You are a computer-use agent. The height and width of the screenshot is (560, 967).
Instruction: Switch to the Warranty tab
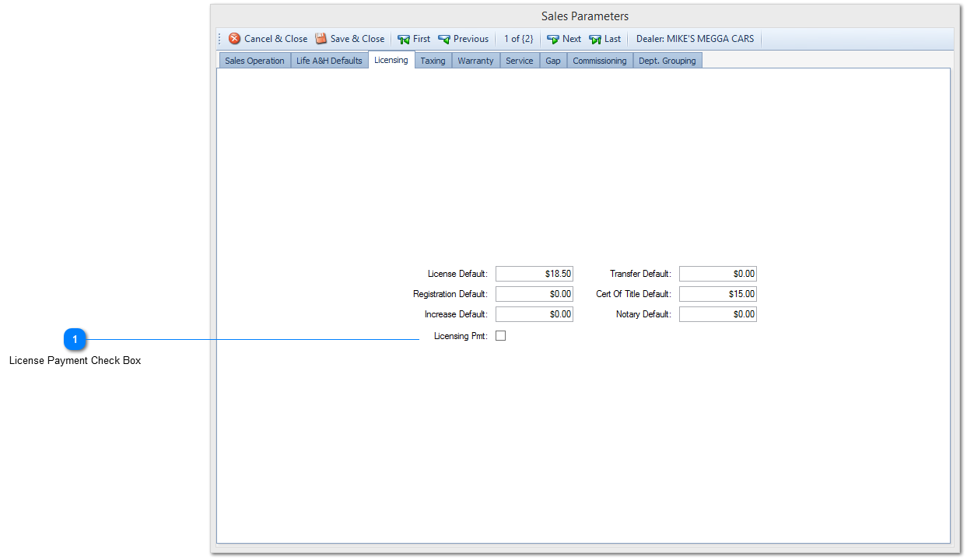[475, 61]
